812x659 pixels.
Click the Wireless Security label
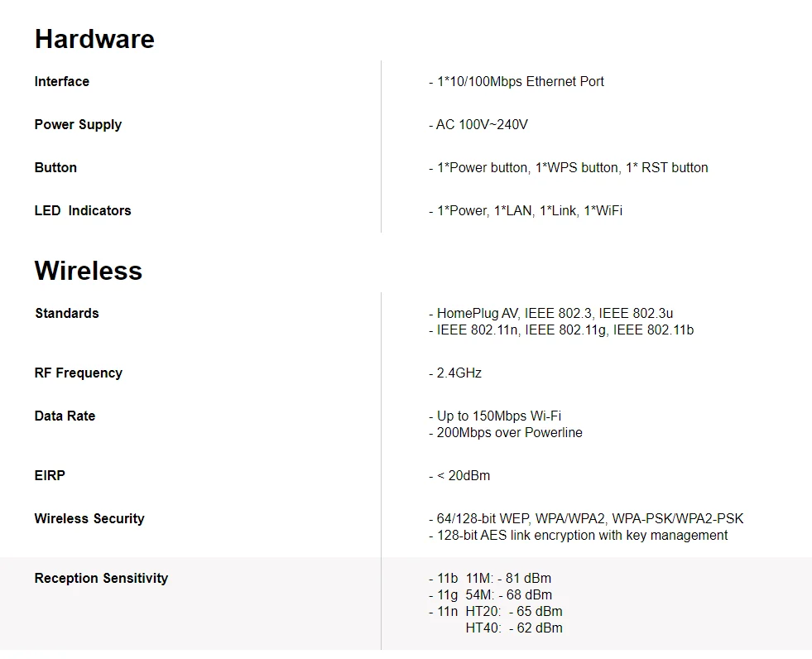click(x=89, y=518)
